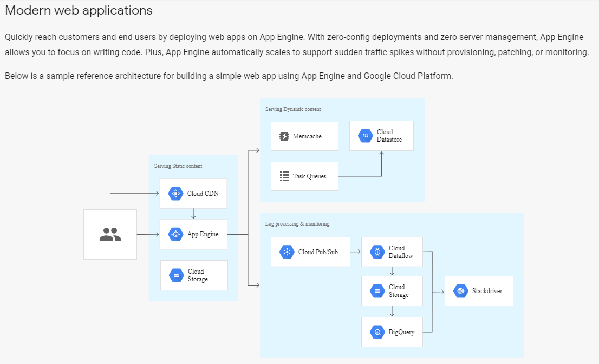This screenshot has width=599, height=364.
Task: Click the Task Queues list icon
Action: point(284,176)
